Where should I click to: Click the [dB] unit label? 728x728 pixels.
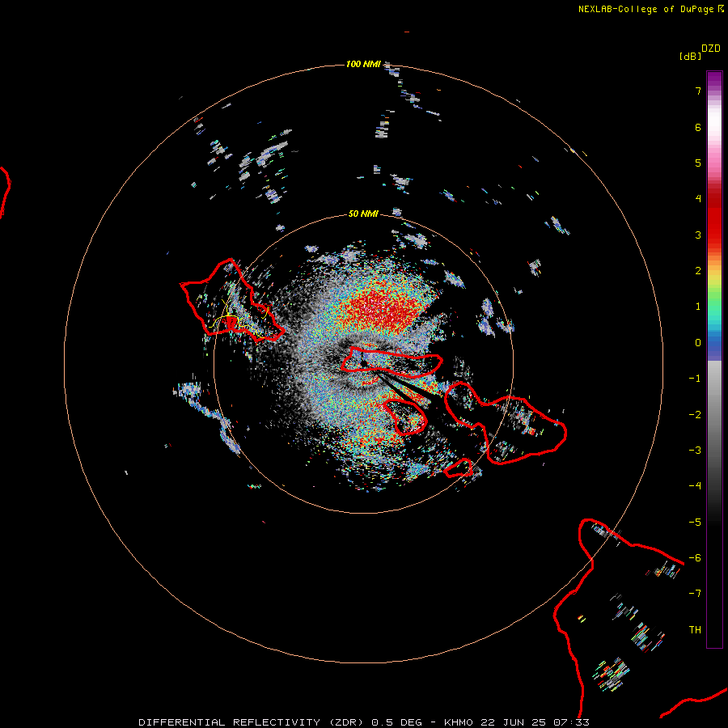690,56
